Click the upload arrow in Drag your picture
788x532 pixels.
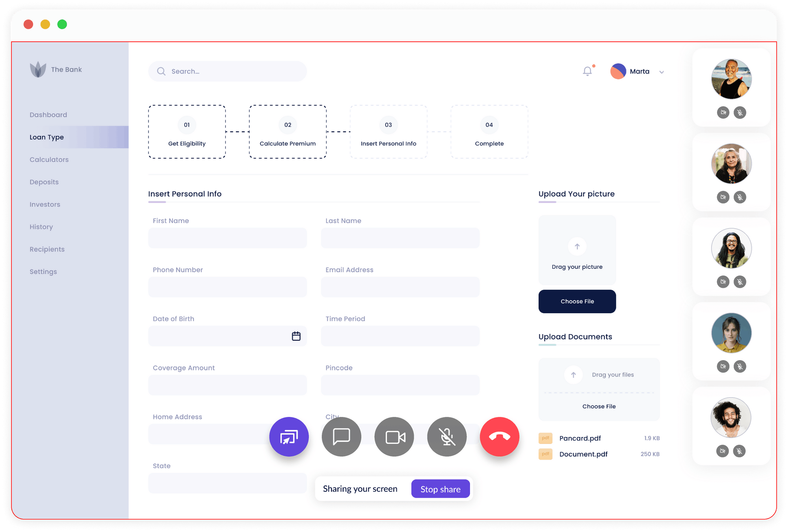click(x=577, y=247)
